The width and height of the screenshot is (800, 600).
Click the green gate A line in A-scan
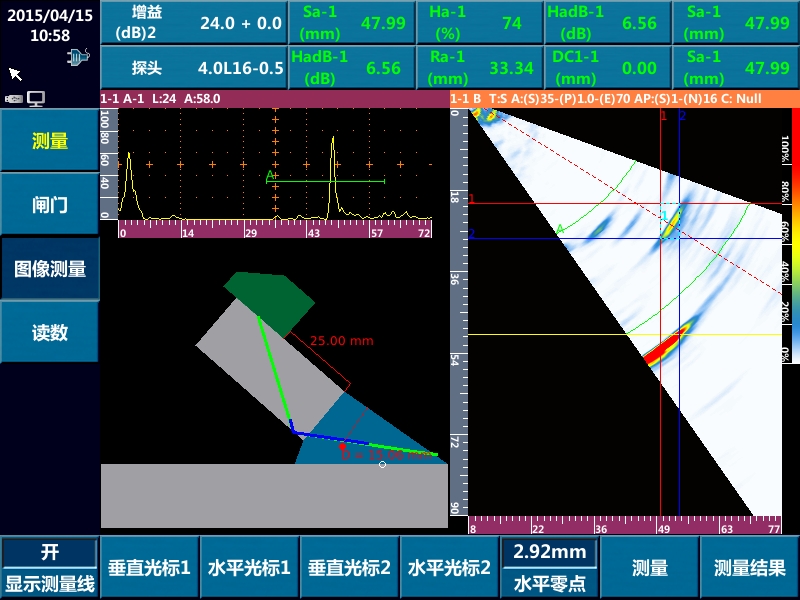330,181
